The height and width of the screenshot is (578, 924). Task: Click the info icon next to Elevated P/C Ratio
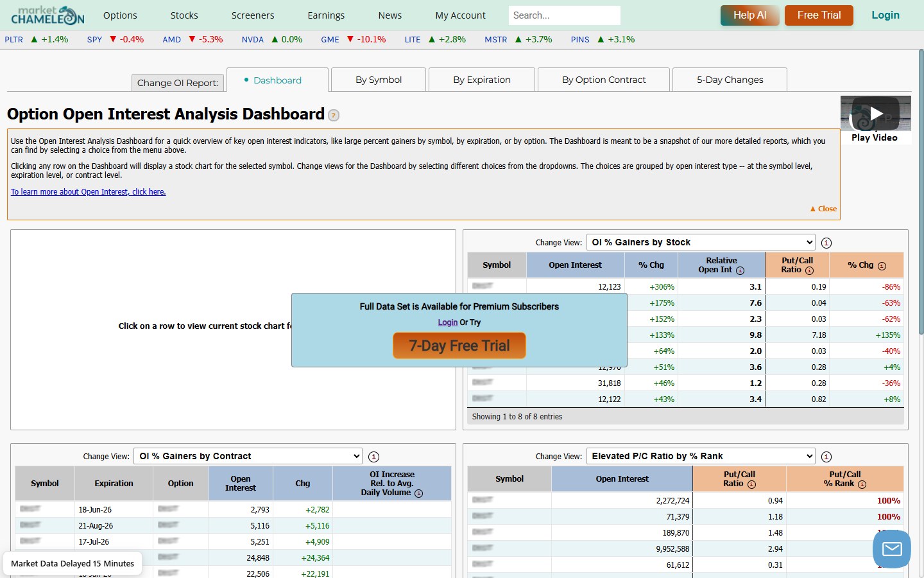(x=826, y=457)
